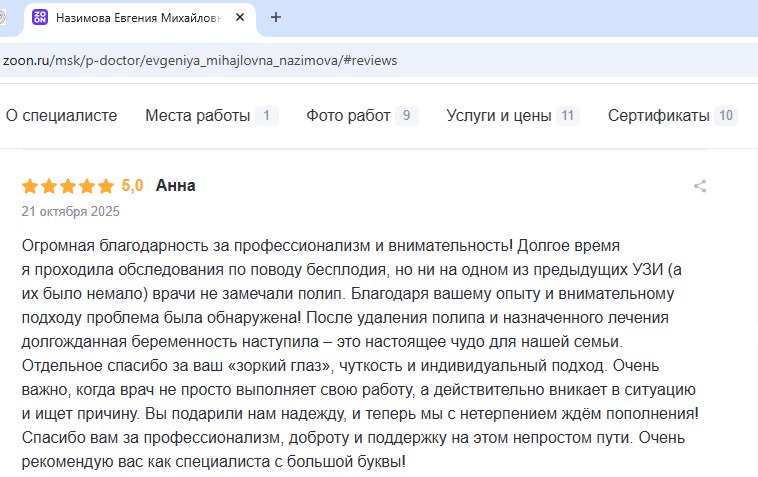The width and height of the screenshot is (758, 477).
Task: Click the 5,0 rating score
Action: click(132, 185)
